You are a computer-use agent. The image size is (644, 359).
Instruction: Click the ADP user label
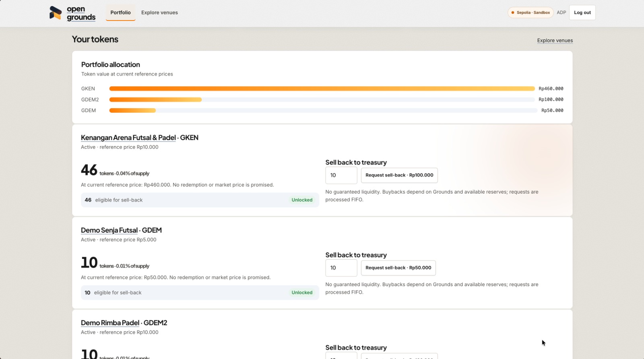tap(561, 12)
